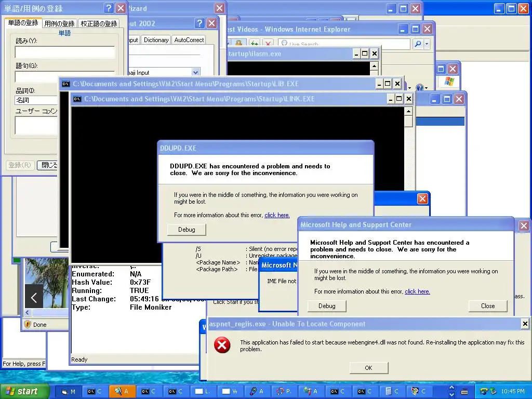Click the scroll up arrow in ilasm.exe window

pos(374,66)
